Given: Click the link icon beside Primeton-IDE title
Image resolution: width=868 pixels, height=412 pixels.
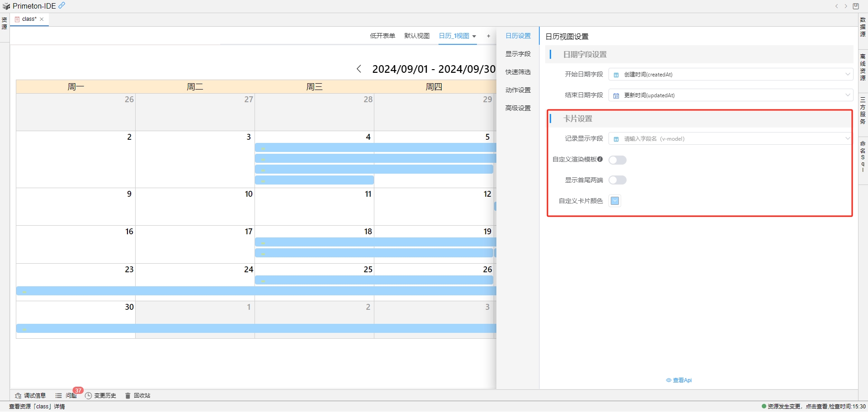Looking at the screenshot, I should tap(61, 5).
